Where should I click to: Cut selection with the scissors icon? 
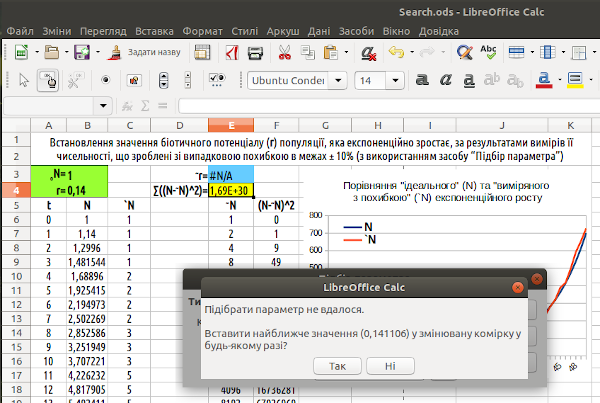[284, 52]
